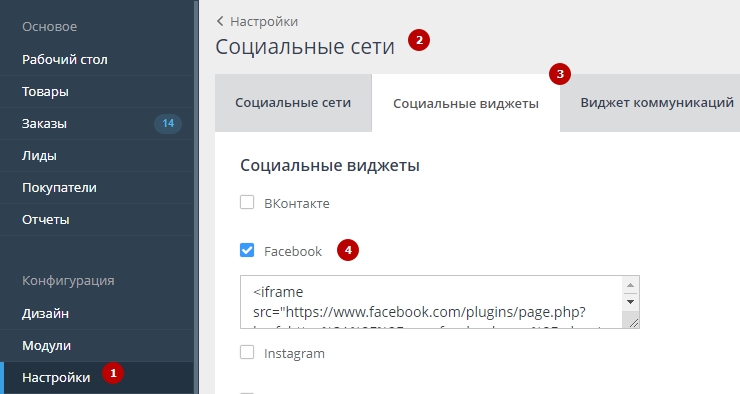The image size is (740, 394).
Task: Click the back chevron before Настройки
Action: (220, 21)
